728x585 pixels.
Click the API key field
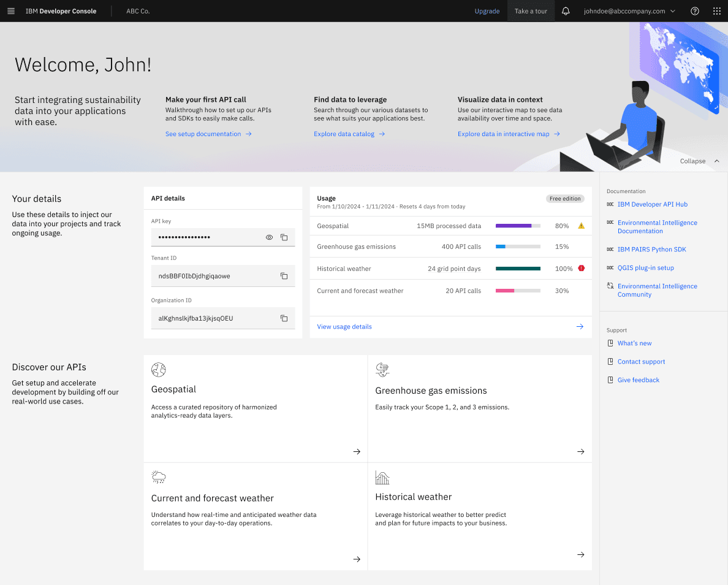point(223,237)
